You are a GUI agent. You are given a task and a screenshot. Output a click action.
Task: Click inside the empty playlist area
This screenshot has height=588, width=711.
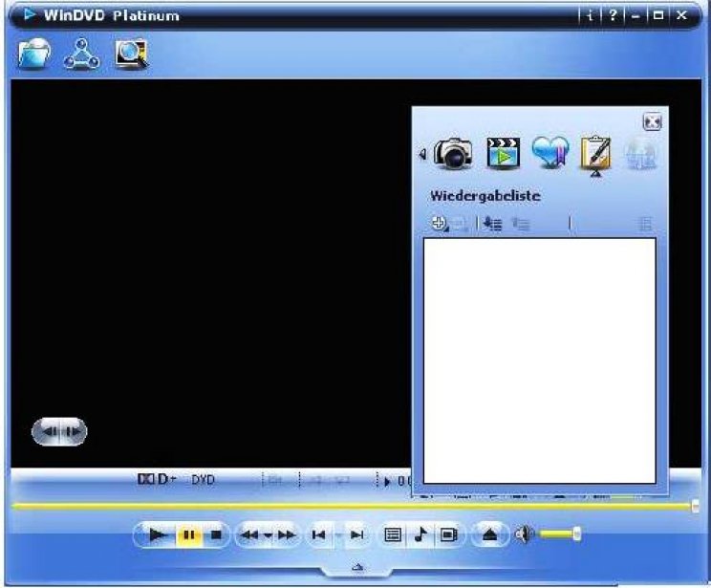pyautogui.click(x=540, y=360)
